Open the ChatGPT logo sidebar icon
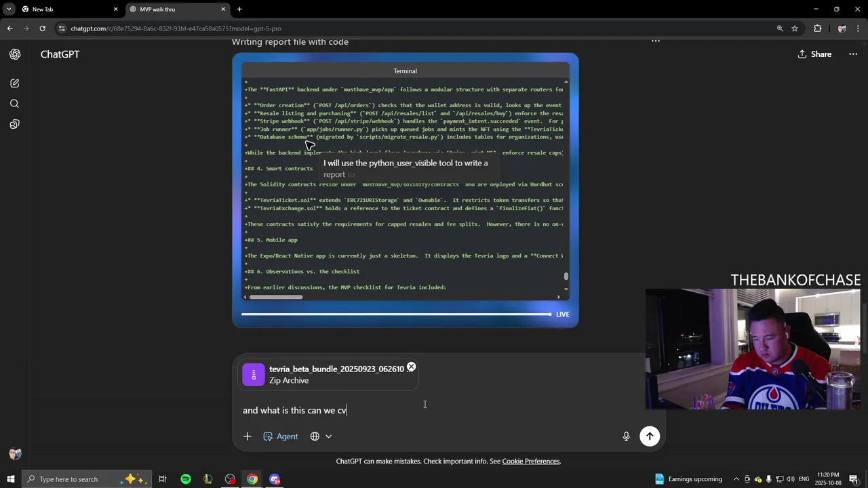 [15, 54]
